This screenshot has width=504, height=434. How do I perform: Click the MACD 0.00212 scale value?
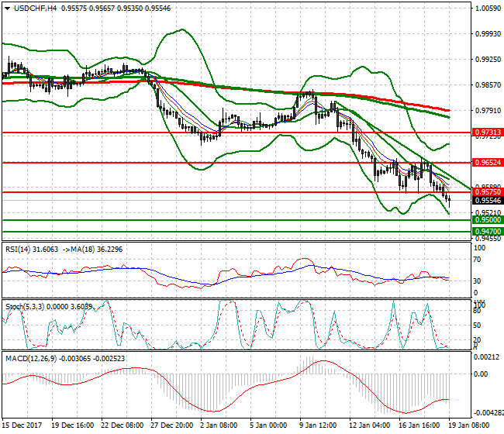(486, 357)
